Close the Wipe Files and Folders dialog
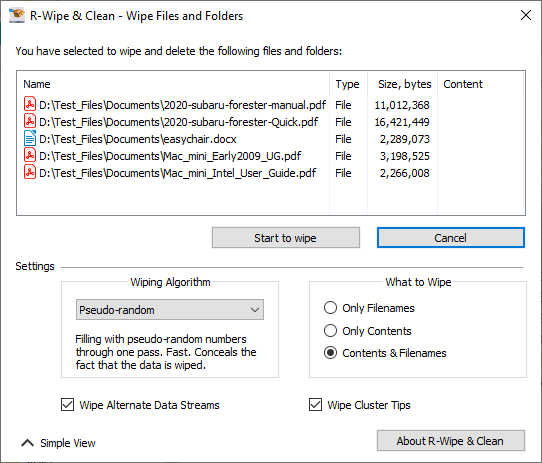 pyautogui.click(x=526, y=15)
